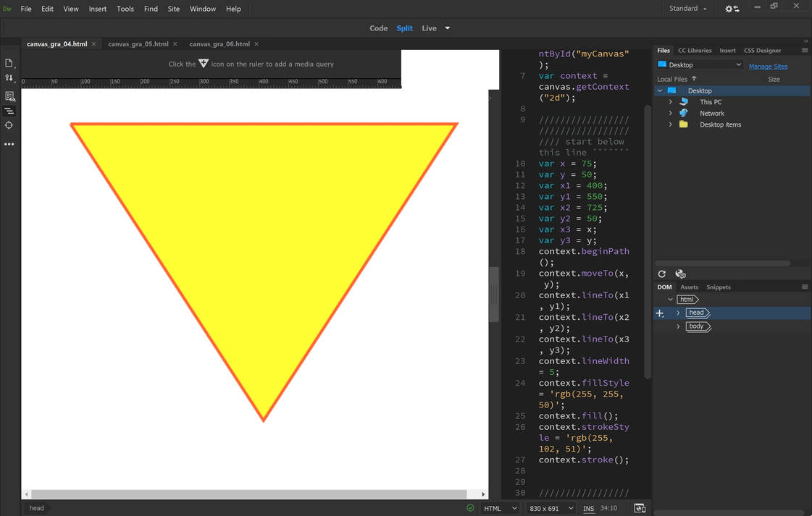Screen dimensions: 812x516
Task: Select the head tag in status bar
Action: (36, 508)
